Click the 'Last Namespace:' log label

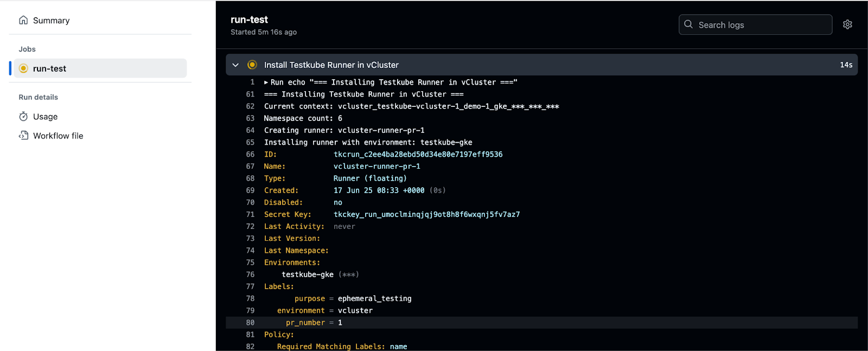[x=296, y=250]
